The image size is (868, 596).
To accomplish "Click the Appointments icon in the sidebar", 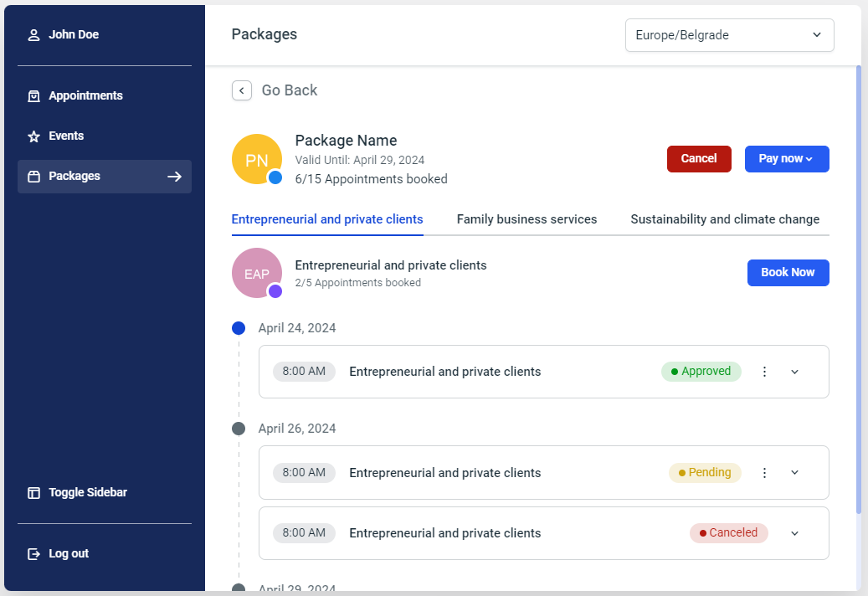I will (x=33, y=96).
